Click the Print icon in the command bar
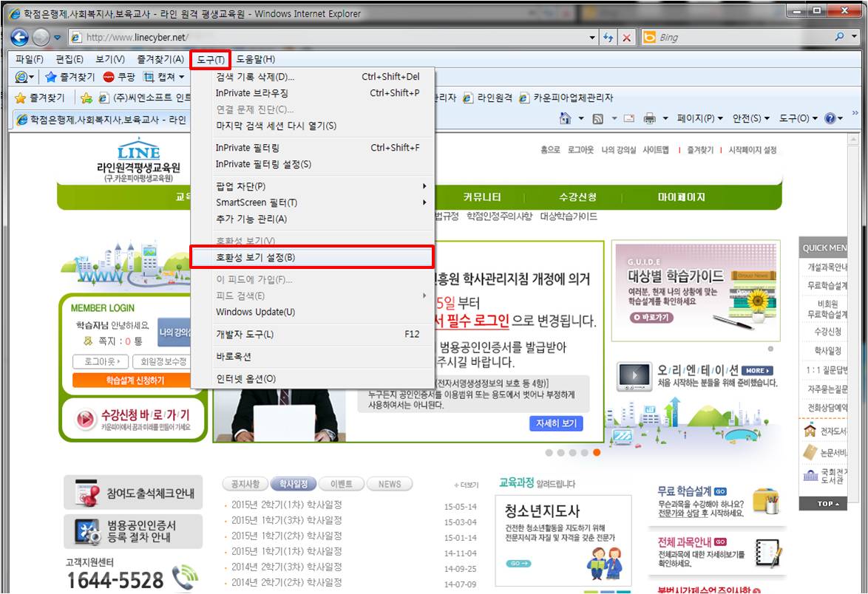Image resolution: width=868 pixels, height=594 pixels. tap(650, 119)
